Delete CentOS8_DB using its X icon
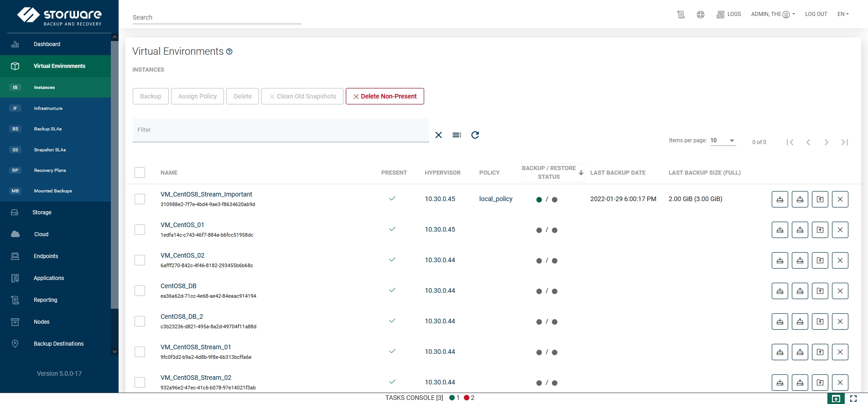The image size is (868, 404). click(x=840, y=291)
